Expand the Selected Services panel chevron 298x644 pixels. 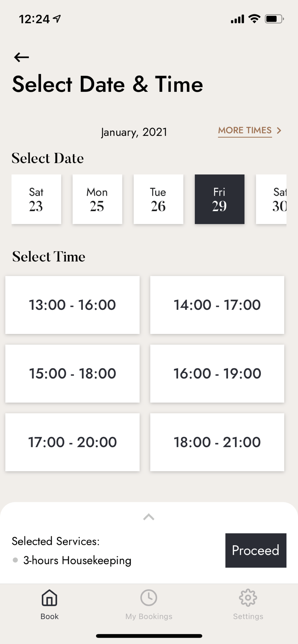(x=149, y=517)
